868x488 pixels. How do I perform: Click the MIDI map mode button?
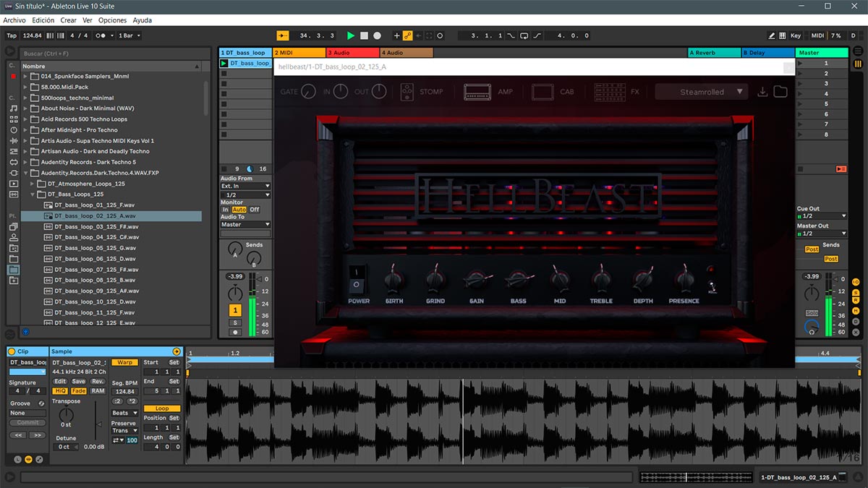[817, 35]
